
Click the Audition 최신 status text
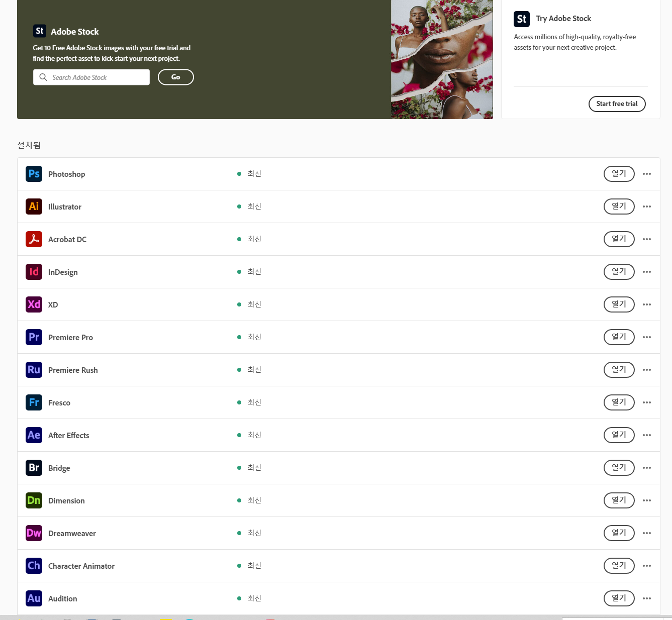254,598
